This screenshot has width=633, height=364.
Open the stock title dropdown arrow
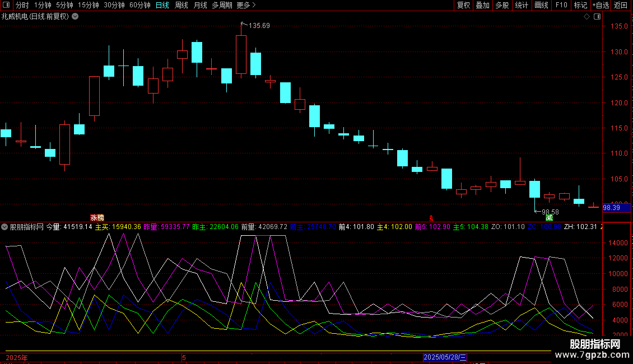[x=75, y=16]
